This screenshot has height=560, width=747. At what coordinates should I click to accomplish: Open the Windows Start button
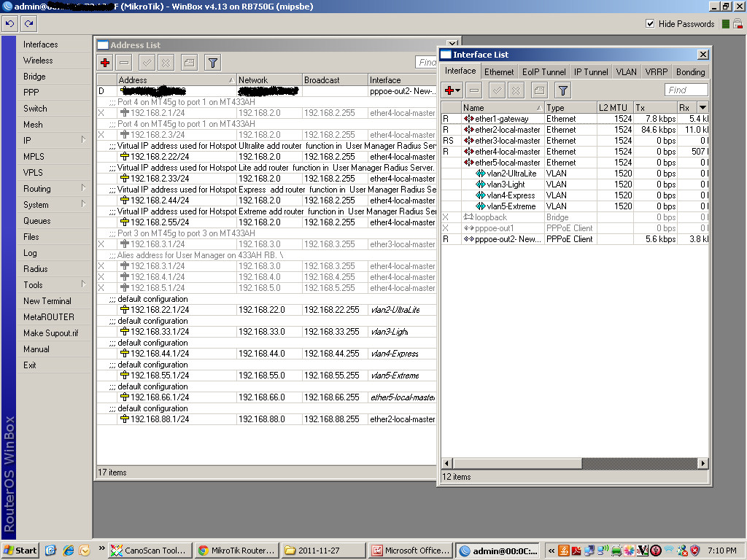click(20, 551)
